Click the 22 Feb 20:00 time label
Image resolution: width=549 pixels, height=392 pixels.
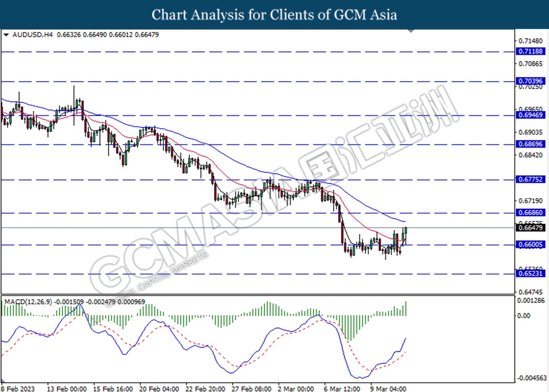[205, 389]
